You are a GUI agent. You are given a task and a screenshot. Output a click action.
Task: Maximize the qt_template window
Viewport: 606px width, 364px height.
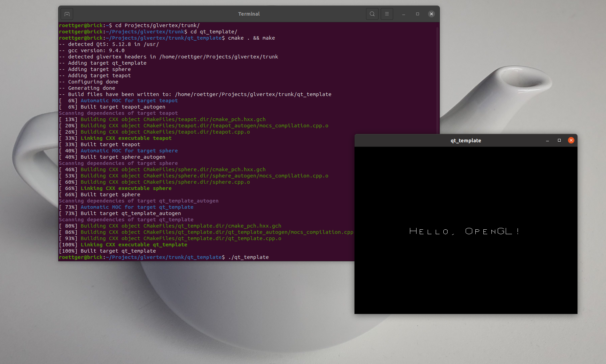[559, 141]
